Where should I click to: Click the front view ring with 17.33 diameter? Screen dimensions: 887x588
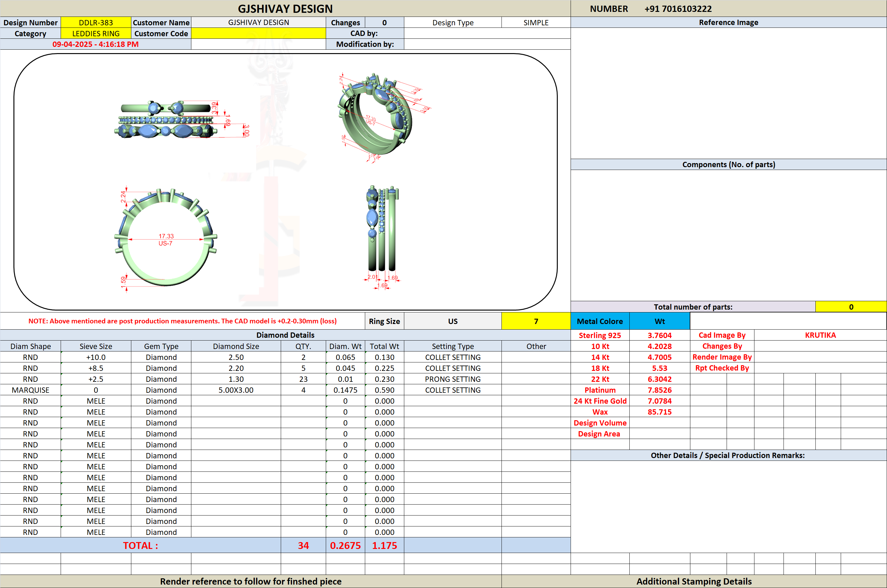[165, 237]
